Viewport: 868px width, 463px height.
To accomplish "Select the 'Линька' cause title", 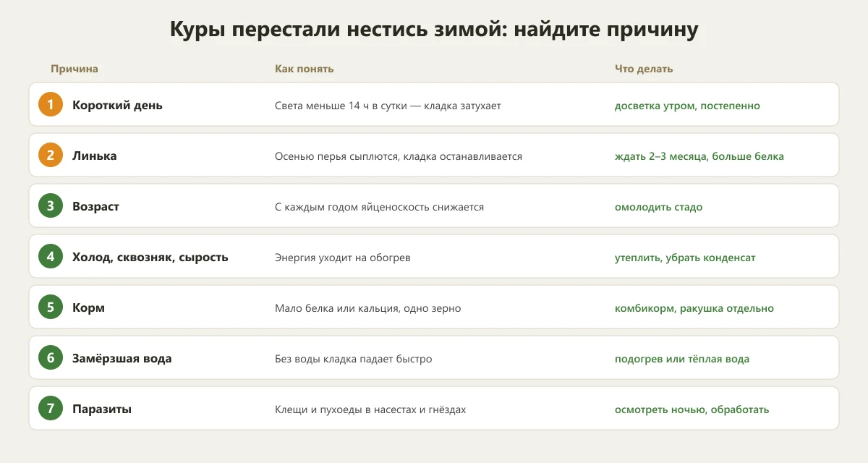I will [95, 156].
